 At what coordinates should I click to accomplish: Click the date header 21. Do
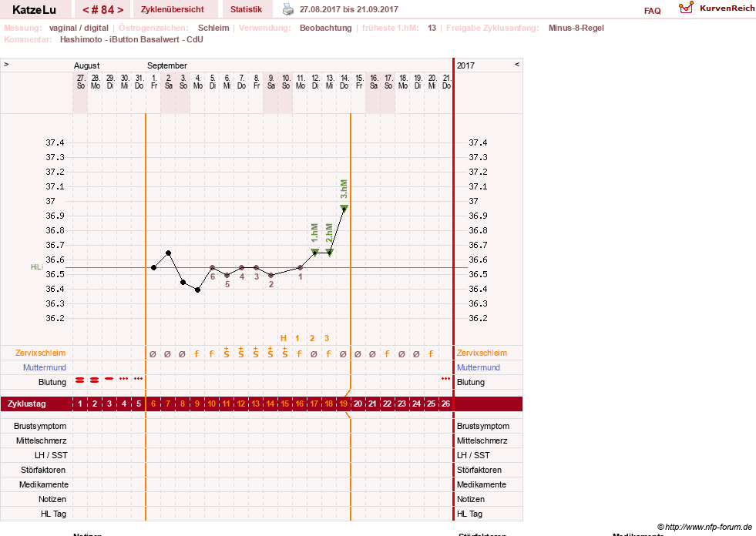click(x=447, y=82)
